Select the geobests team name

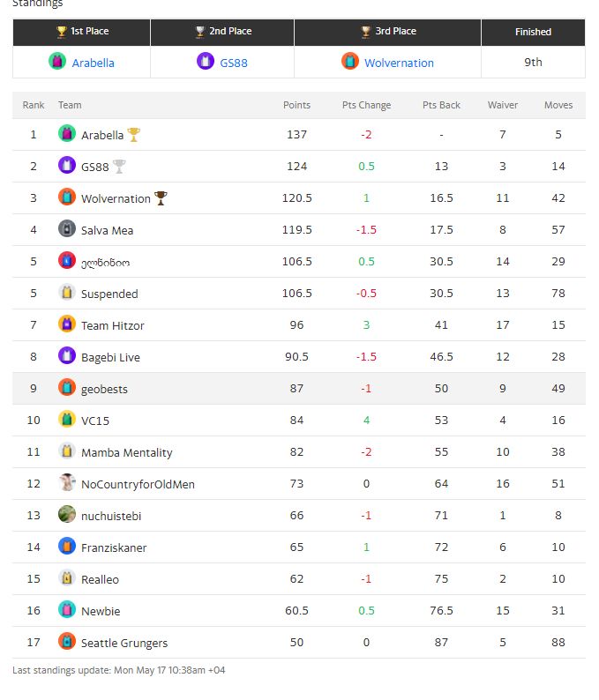104,389
